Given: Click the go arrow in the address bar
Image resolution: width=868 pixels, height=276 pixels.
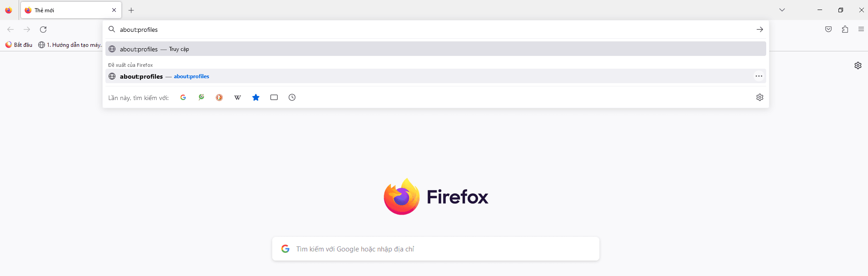Looking at the screenshot, I should point(760,30).
